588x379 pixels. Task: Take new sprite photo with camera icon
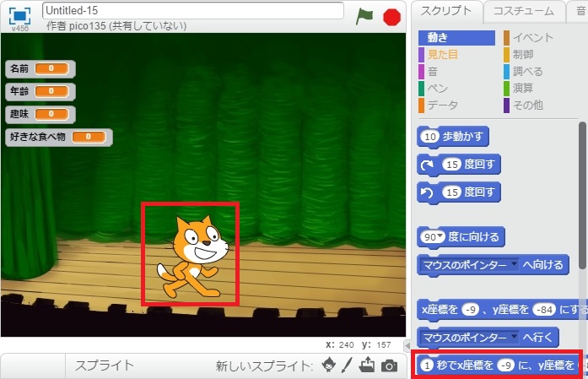[389, 365]
